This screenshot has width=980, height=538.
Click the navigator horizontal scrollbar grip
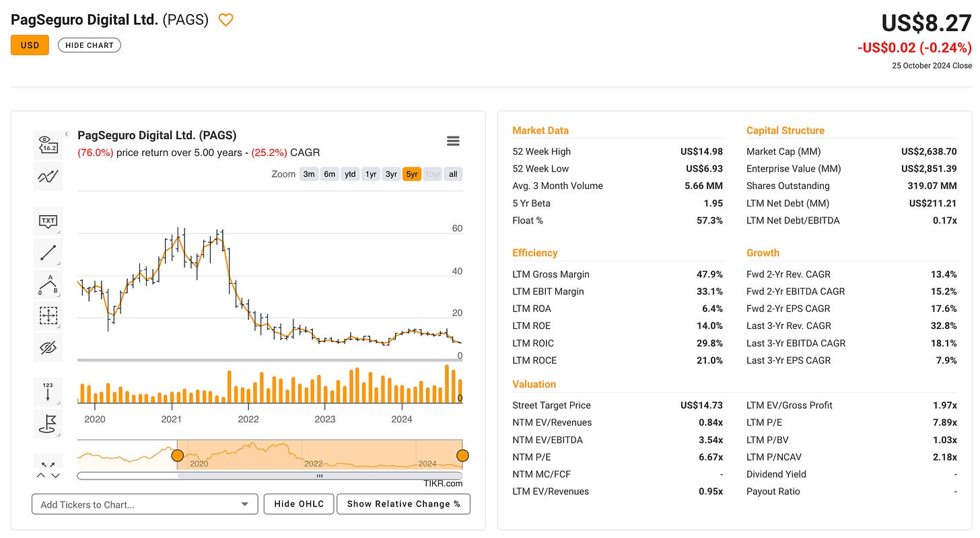click(x=320, y=475)
